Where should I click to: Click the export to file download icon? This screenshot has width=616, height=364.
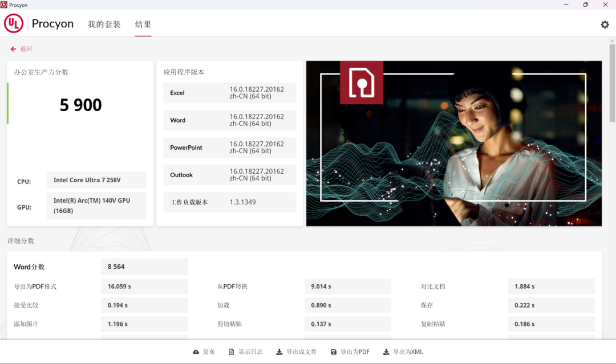coord(279,352)
